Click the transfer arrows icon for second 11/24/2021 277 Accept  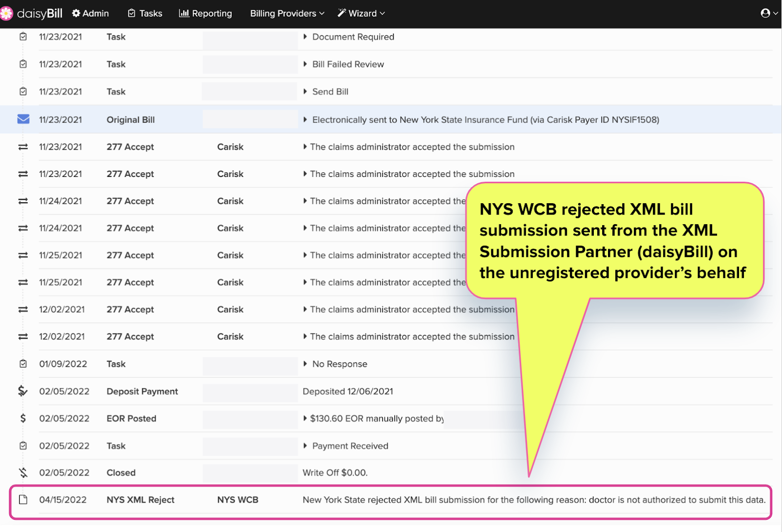pos(23,228)
